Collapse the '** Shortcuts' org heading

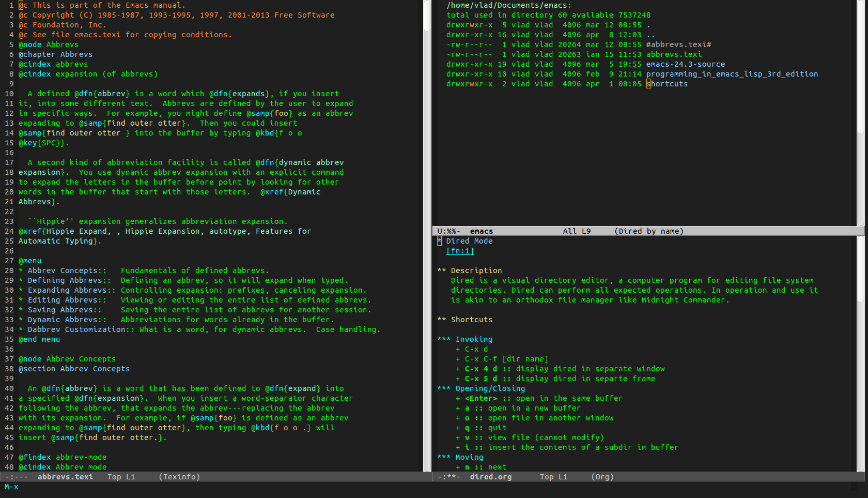465,320
